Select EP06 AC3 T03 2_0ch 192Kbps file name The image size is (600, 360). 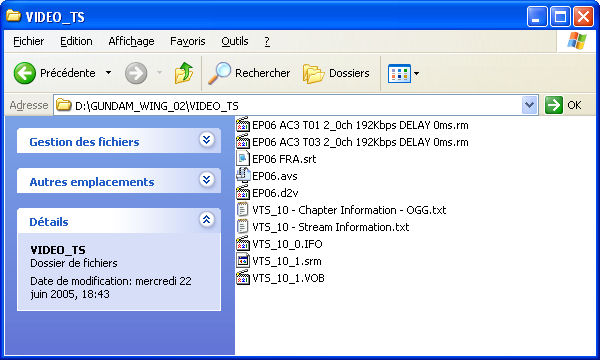pos(360,142)
